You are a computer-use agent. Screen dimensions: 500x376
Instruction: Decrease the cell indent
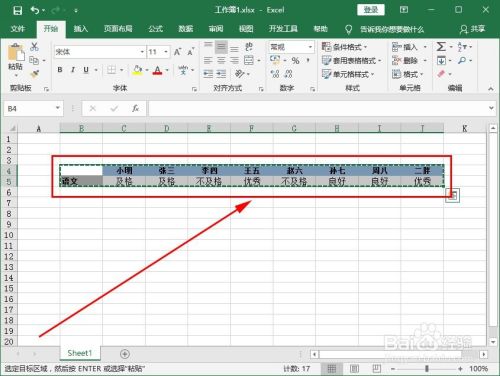(x=208, y=74)
